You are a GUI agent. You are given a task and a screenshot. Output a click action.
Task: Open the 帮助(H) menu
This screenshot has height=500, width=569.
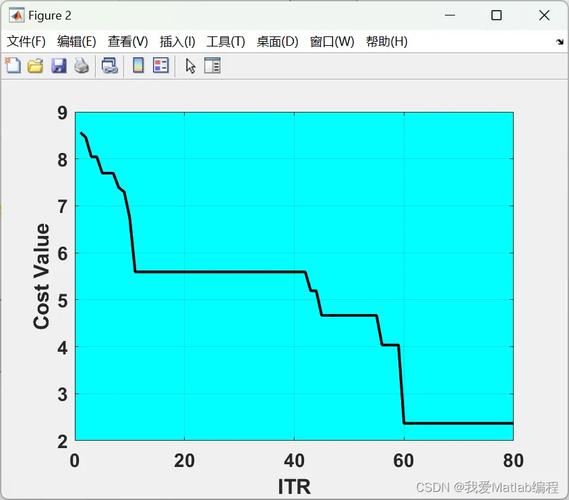tap(386, 41)
